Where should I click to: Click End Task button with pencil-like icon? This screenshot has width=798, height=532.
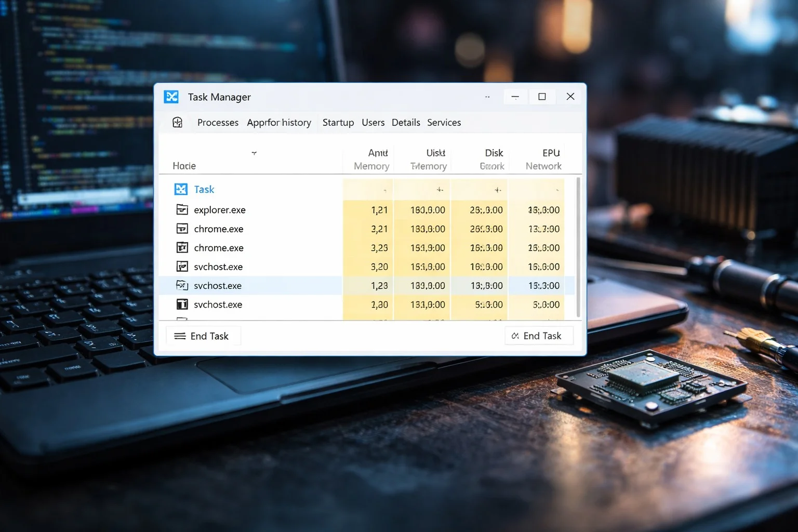pyautogui.click(x=539, y=336)
